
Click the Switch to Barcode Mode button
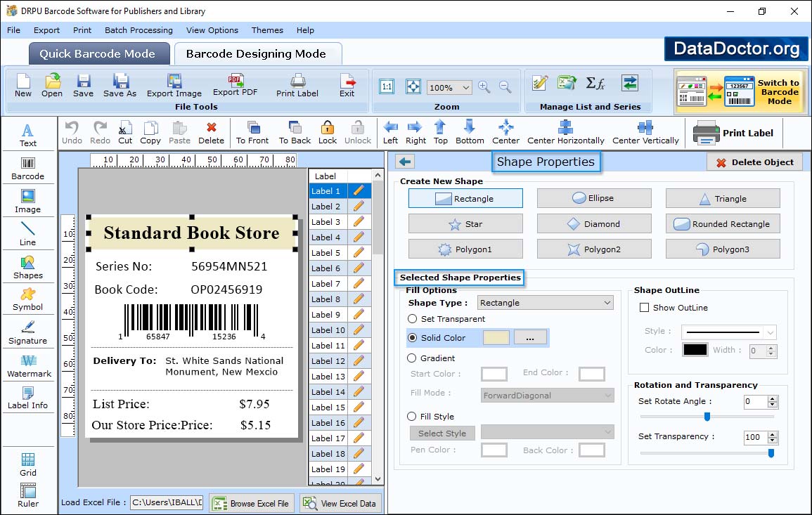pos(739,91)
